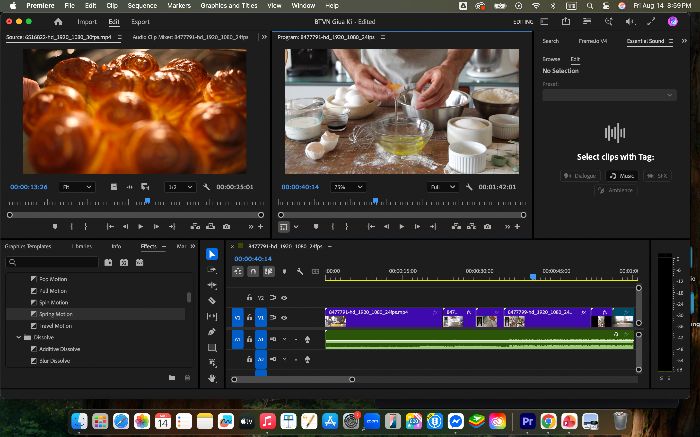Open Graphics and Titles menu
This screenshot has width=700, height=437.
pos(229,6)
